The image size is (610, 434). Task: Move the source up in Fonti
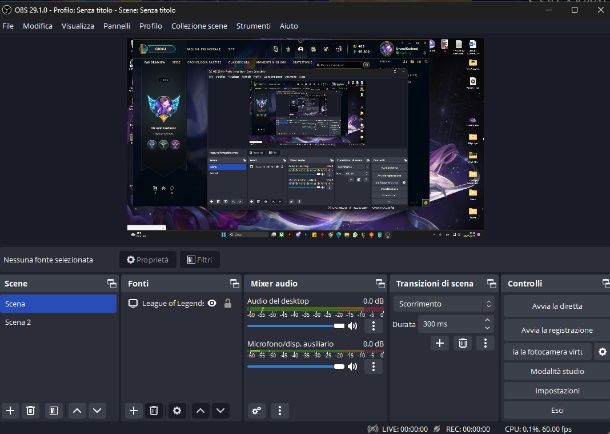pos(200,411)
